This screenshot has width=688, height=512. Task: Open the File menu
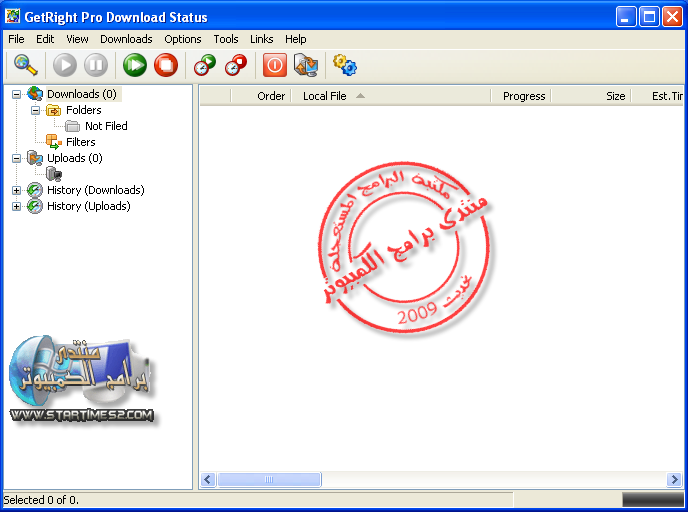(16, 39)
